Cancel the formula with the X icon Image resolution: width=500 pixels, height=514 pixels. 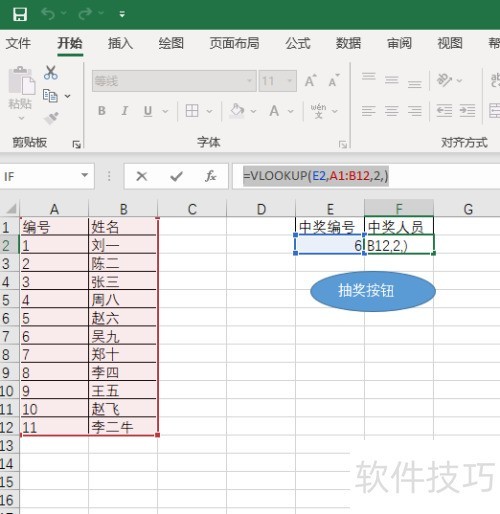(142, 176)
